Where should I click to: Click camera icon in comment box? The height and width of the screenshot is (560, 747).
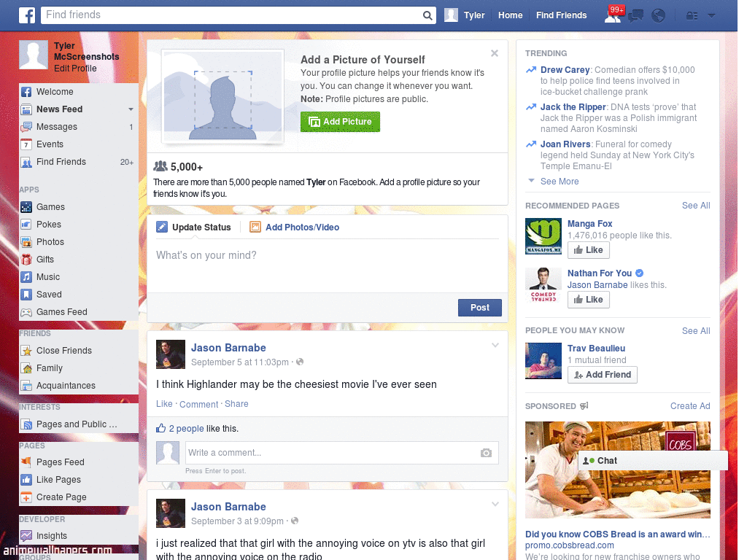[x=486, y=453]
